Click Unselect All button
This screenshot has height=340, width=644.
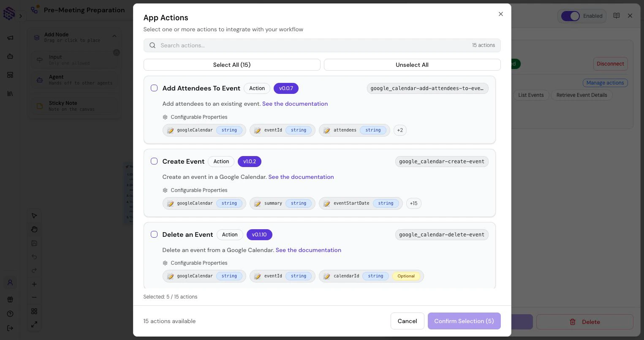(x=412, y=65)
